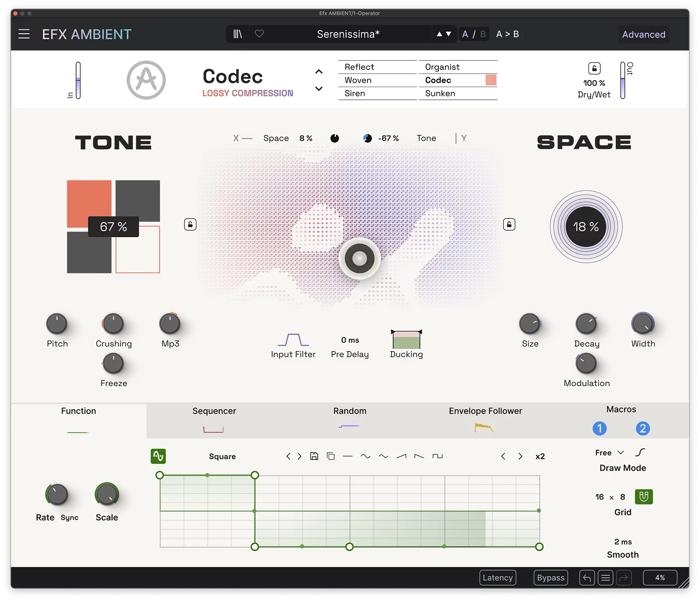Switch to the Sequencer tab
Viewport: 700px width, 601px height.
[x=214, y=411]
